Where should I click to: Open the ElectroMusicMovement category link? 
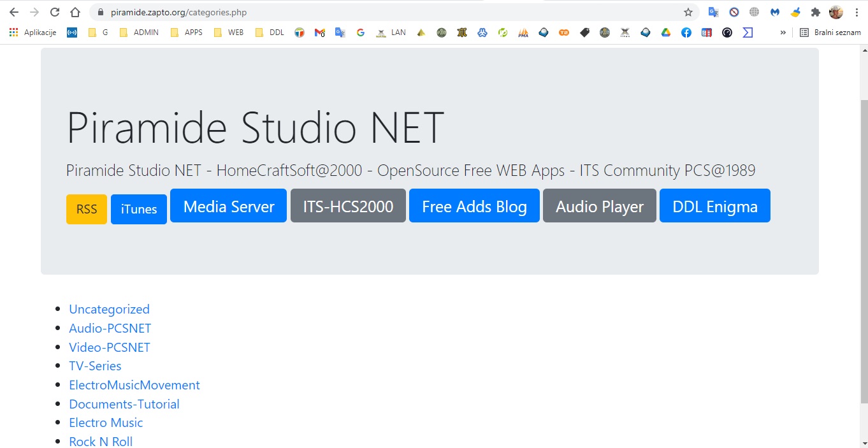[134, 385]
